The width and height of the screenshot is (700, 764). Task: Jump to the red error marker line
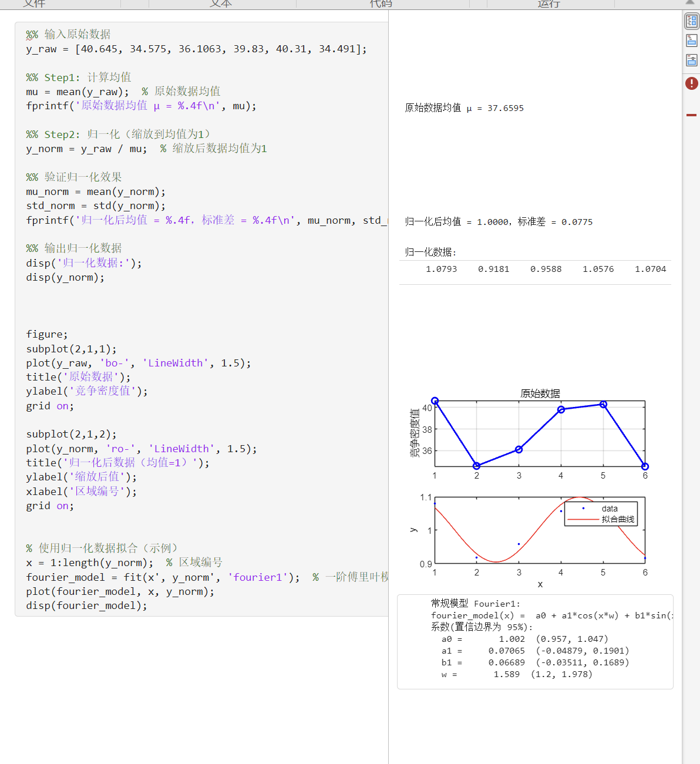tap(691, 115)
